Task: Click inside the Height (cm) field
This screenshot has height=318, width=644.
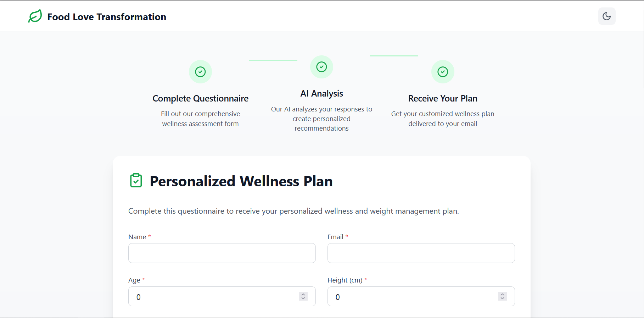Action: [421, 296]
